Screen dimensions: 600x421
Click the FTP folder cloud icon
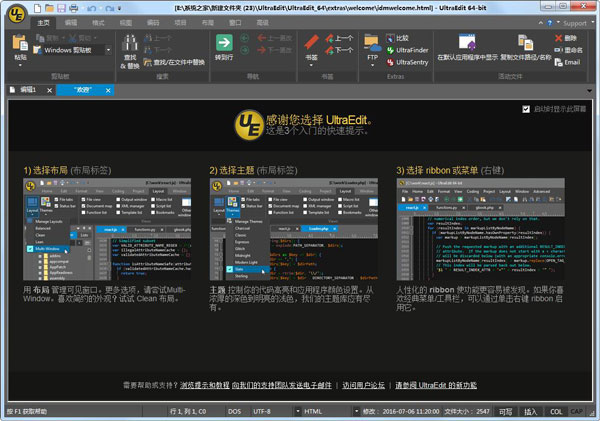373,43
